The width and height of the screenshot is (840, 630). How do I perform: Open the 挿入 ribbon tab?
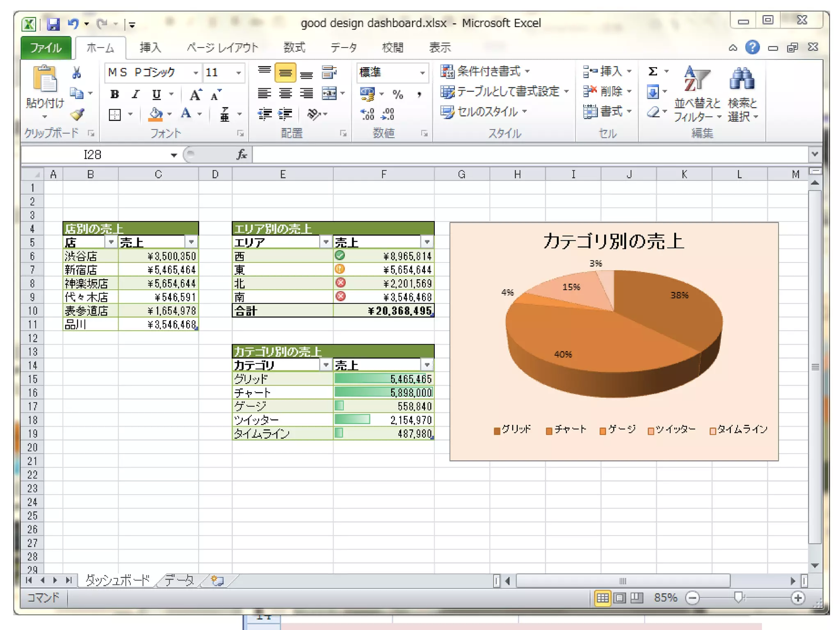(150, 48)
